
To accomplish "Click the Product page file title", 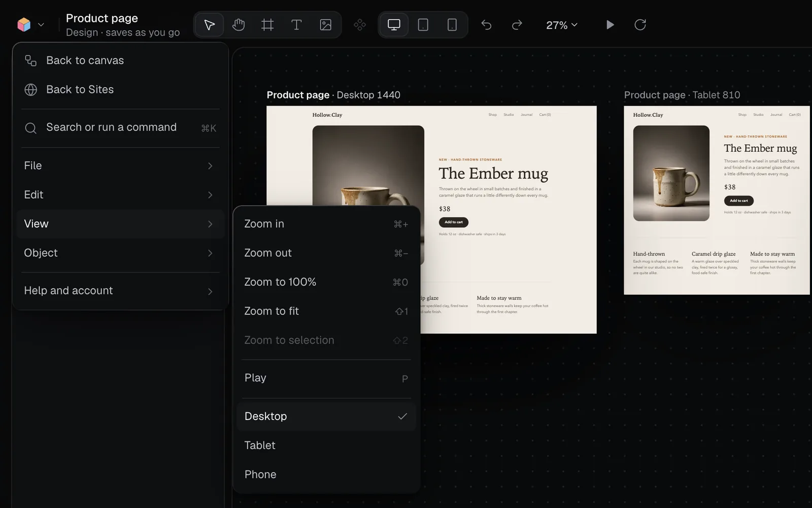I will click(102, 18).
